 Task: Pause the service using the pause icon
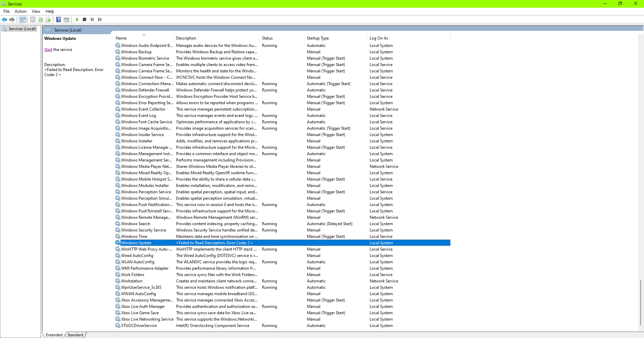[92, 19]
